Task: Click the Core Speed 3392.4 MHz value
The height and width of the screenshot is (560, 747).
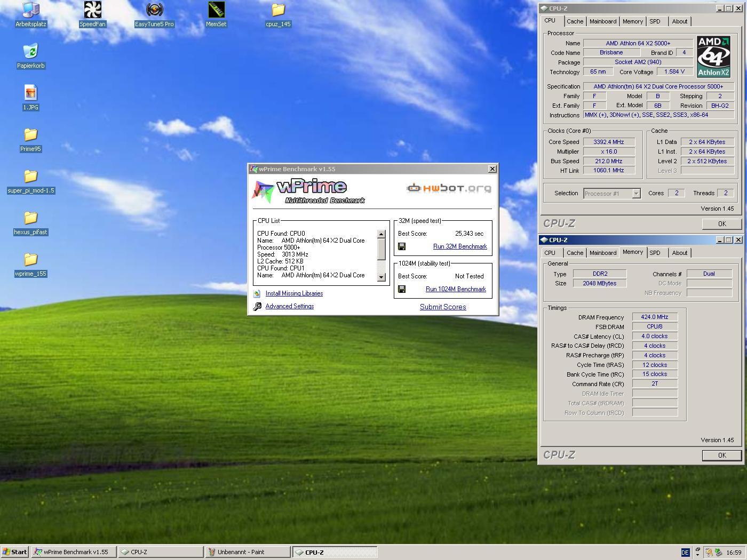Action: (x=609, y=142)
